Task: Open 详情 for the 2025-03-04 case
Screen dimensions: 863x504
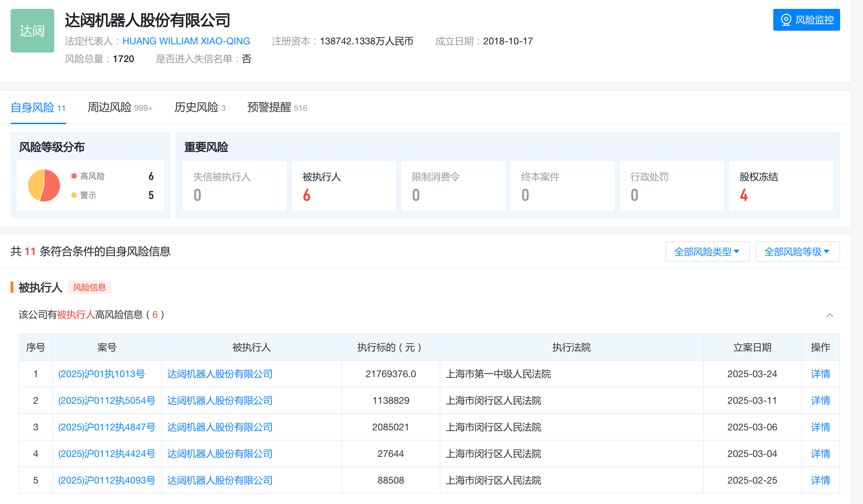Action: [x=821, y=454]
